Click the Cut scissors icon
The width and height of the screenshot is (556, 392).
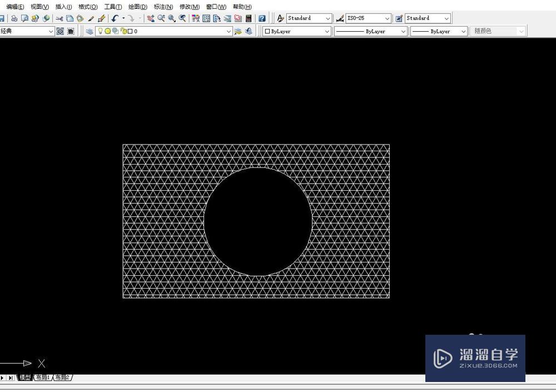[59, 18]
